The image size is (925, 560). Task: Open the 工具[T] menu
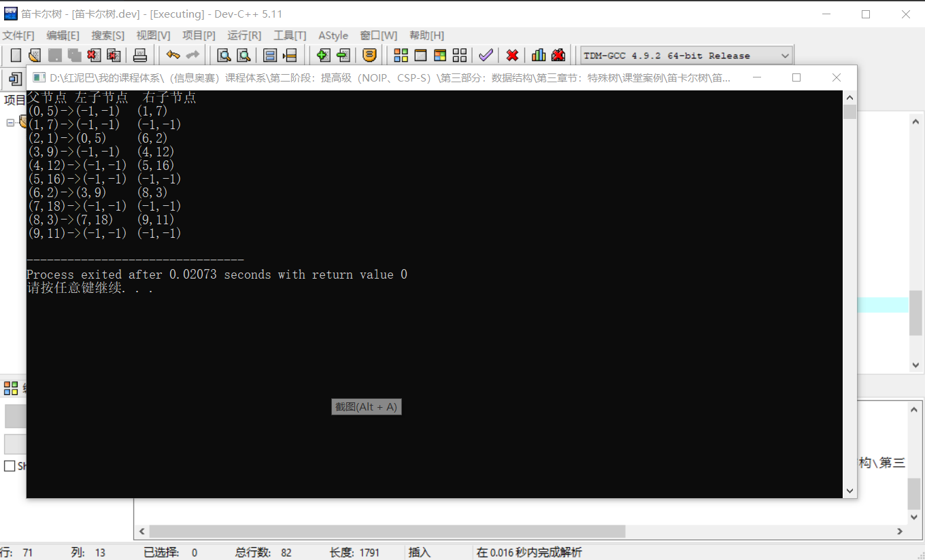(290, 35)
